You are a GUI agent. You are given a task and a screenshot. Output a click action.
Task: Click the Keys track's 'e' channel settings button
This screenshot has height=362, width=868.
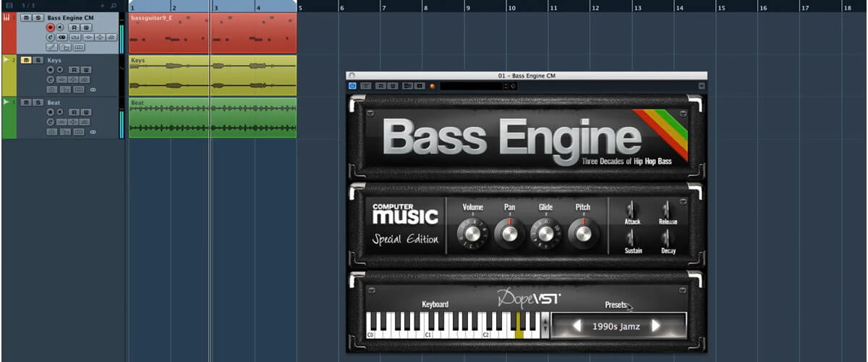(50, 80)
